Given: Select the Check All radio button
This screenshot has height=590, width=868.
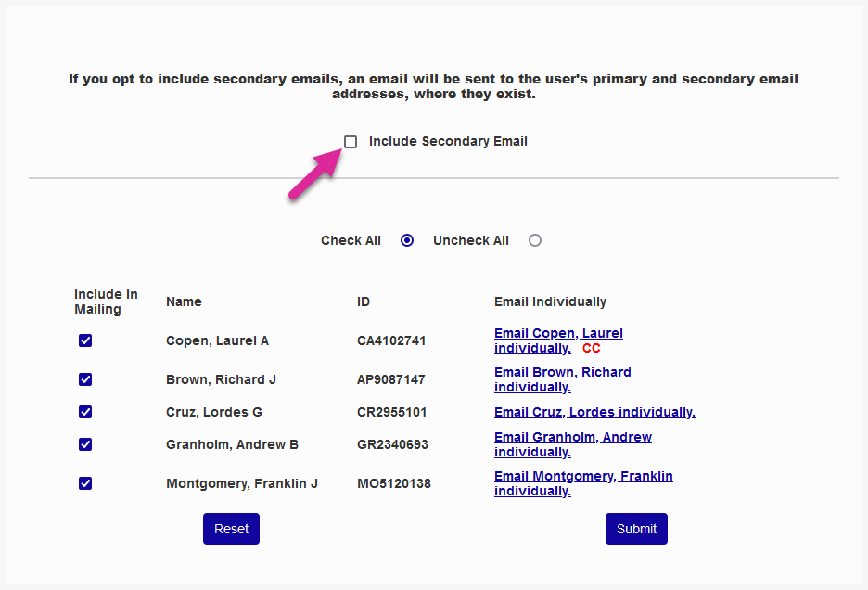Looking at the screenshot, I should [406, 240].
